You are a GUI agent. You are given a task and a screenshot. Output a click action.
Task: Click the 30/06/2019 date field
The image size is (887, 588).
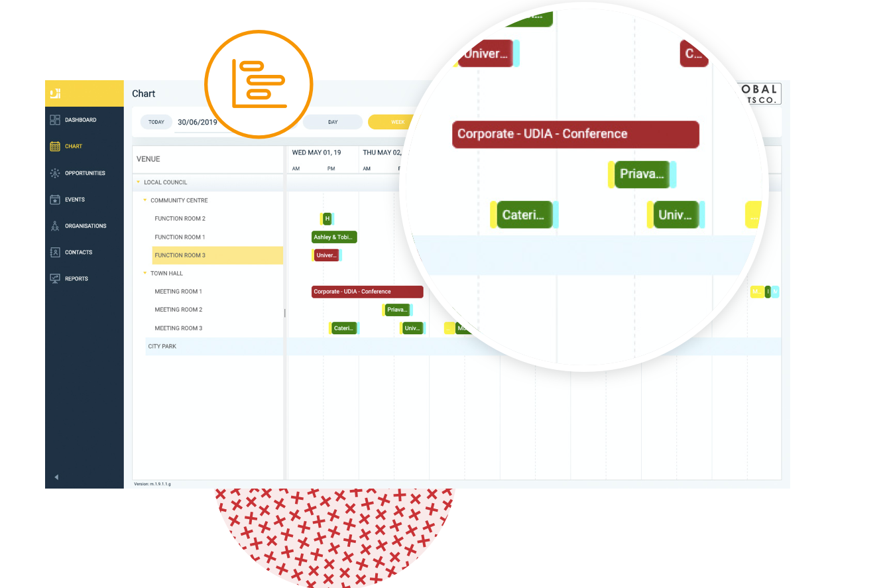coord(198,122)
